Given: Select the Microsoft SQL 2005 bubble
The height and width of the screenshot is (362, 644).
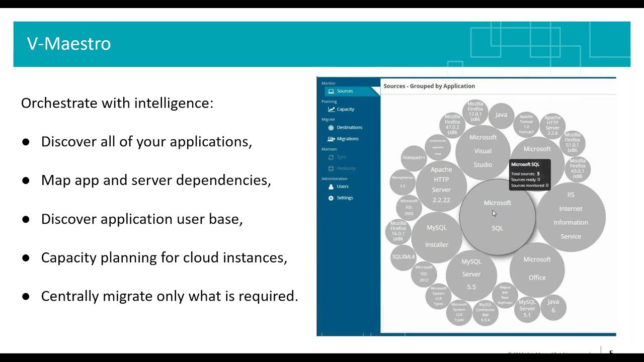Looking at the screenshot, I should coord(409,207).
